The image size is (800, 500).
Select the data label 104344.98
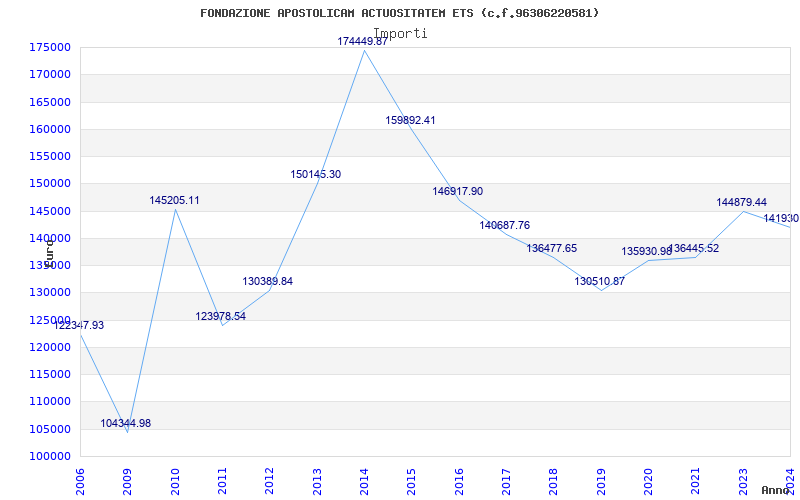(x=126, y=423)
